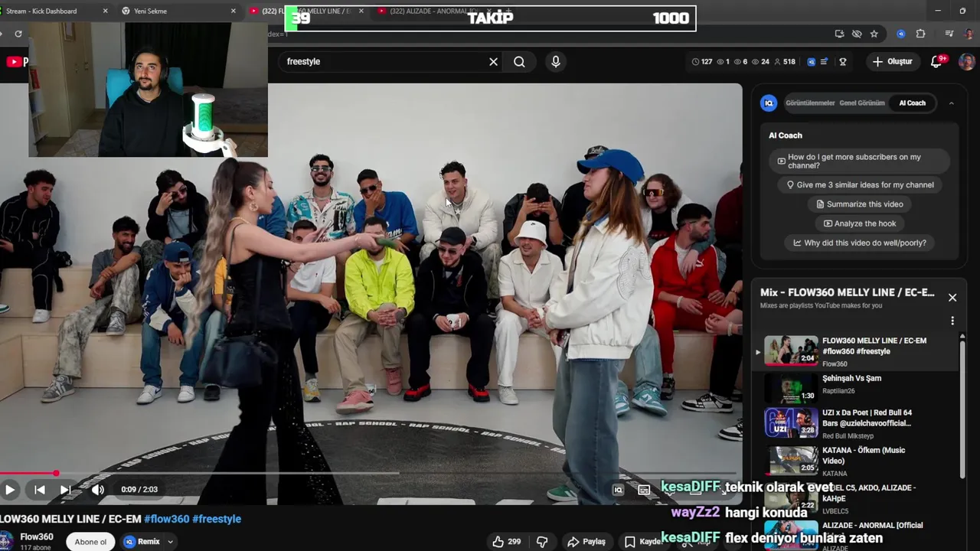Play the paused YouTube video

(x=10, y=490)
